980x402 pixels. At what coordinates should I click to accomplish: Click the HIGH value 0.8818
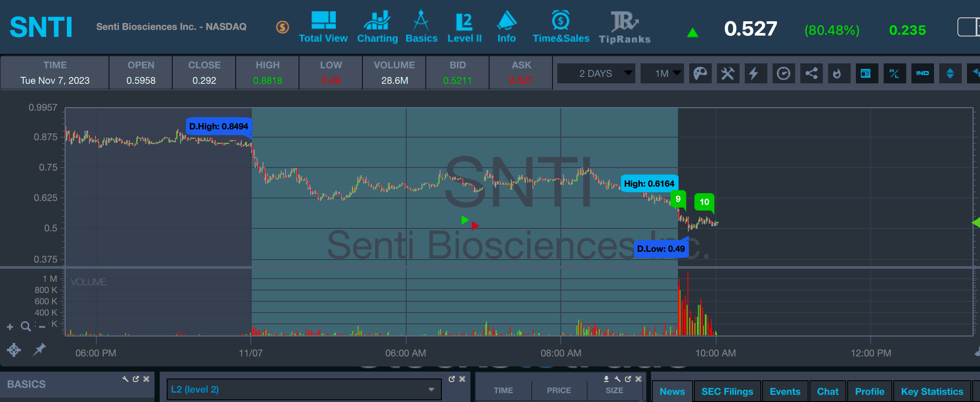268,81
